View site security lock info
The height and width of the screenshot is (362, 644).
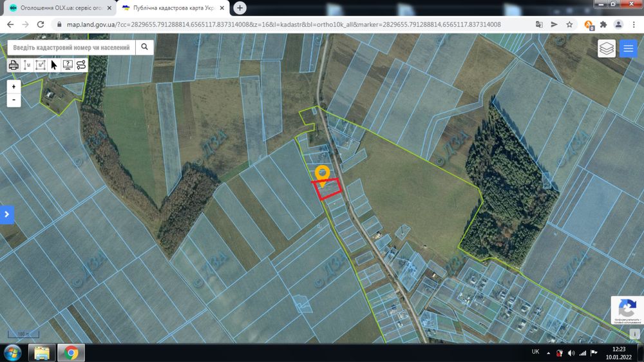point(59,24)
